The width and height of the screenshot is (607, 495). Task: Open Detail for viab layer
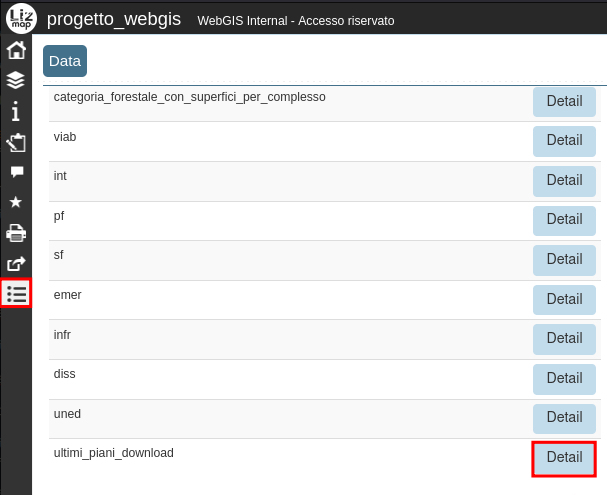coord(564,141)
